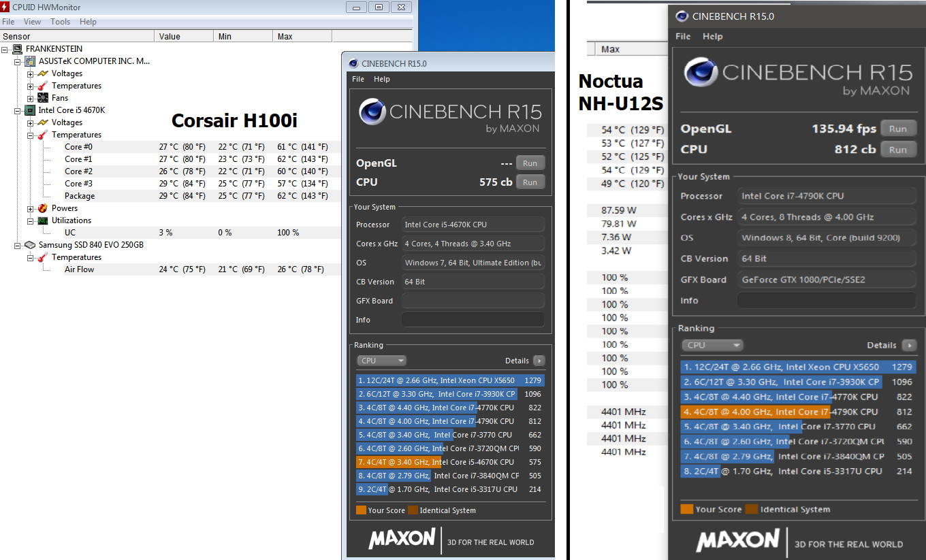Image resolution: width=926 pixels, height=560 pixels.
Task: Click Your Score orange swatch, right Cinebench
Action: click(x=686, y=509)
